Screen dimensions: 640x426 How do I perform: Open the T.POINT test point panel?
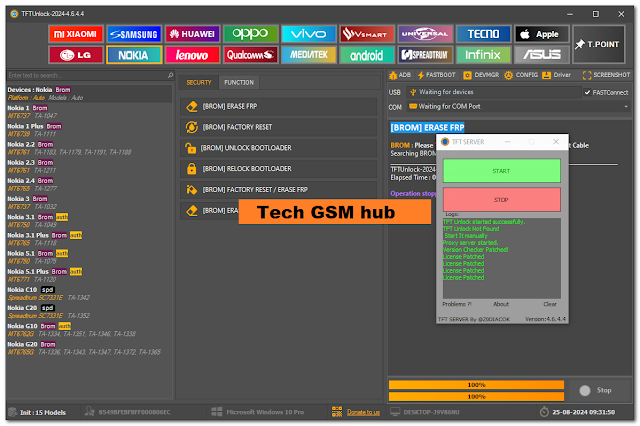pyautogui.click(x=598, y=44)
